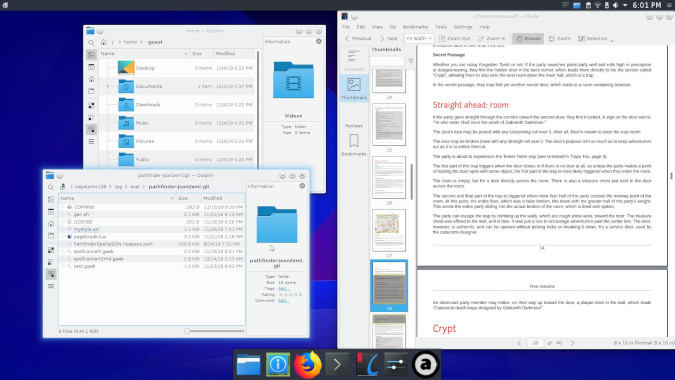Go to Previous page in Okular toolbar
The image size is (675, 380).
pyautogui.click(x=358, y=38)
